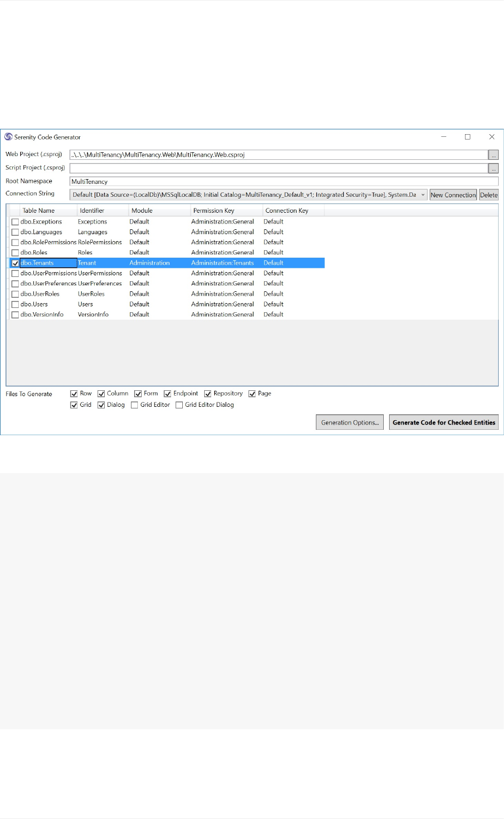Click the New Connection button
Screen dimensions: 504x819
(453, 195)
